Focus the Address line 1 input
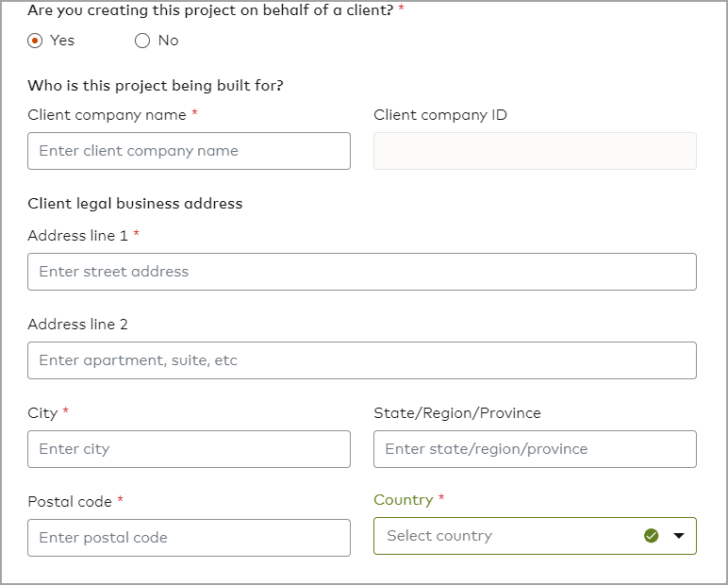The image size is (728, 585). (362, 272)
